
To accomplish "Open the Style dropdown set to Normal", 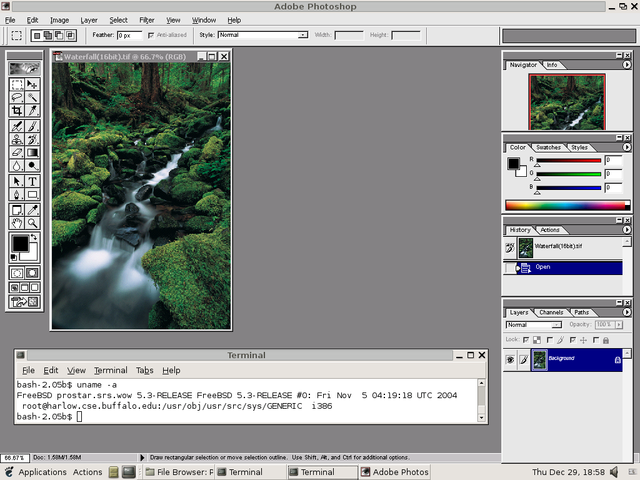I will 263,35.
